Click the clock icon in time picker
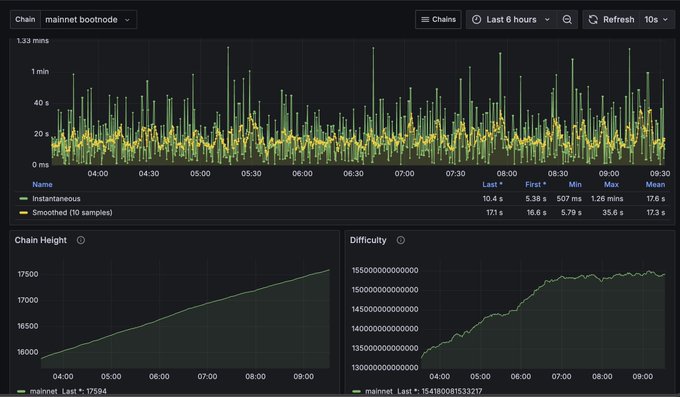Viewport: 680px width, 397px height. click(x=476, y=20)
